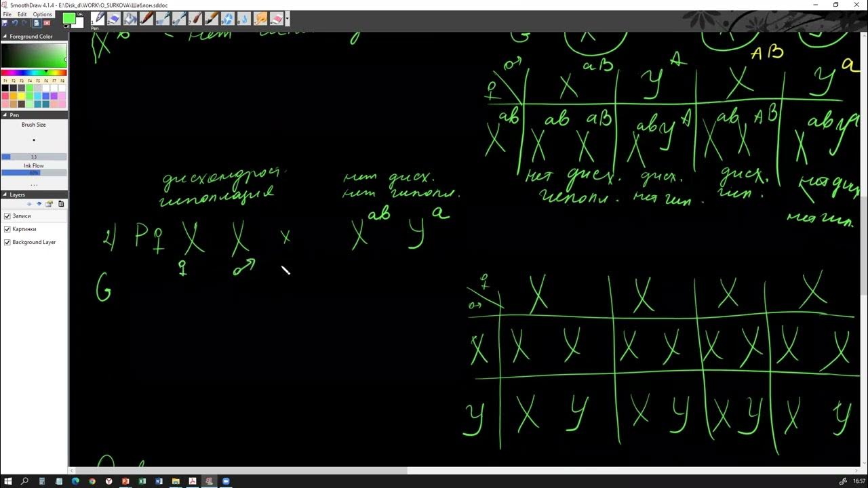Select tool number 9, the blue star
The width and height of the screenshot is (868, 488).
coord(228,18)
